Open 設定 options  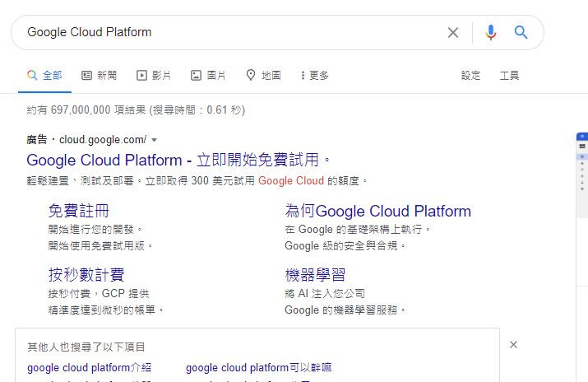[470, 76]
